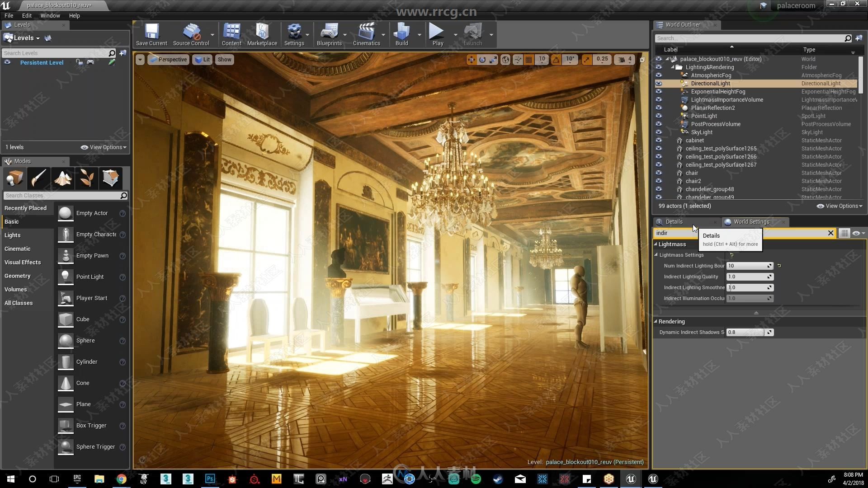Hide the AtmosphericFog actor
The image size is (868, 488).
[x=659, y=75]
